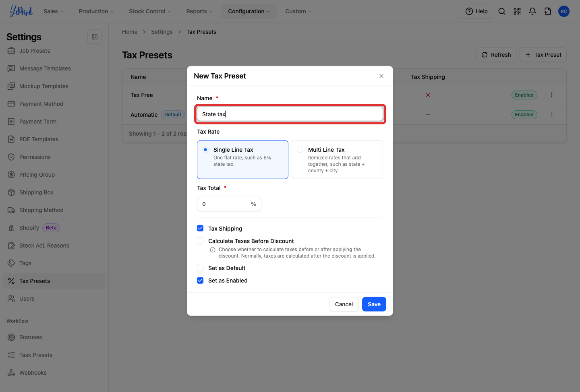Click the document export icon in header
Viewport: 580px width, 392px height.
tap(548, 11)
